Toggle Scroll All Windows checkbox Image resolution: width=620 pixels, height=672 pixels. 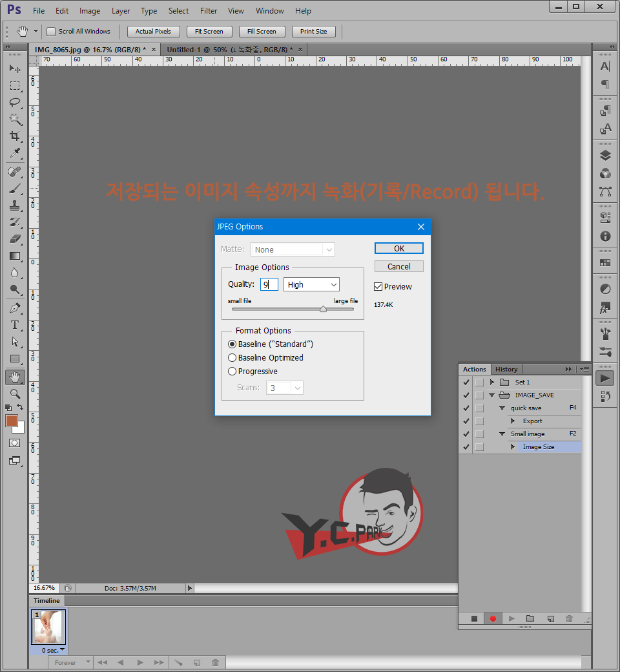pyautogui.click(x=51, y=31)
